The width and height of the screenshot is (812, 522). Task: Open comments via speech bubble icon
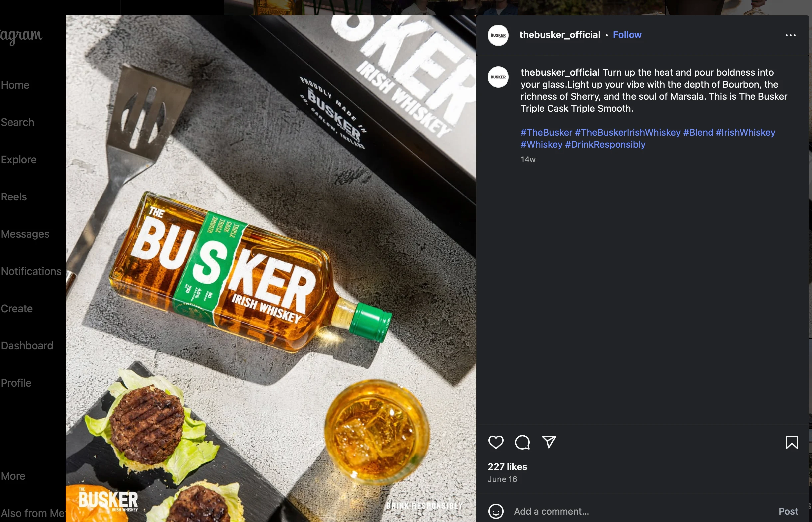[x=522, y=442]
